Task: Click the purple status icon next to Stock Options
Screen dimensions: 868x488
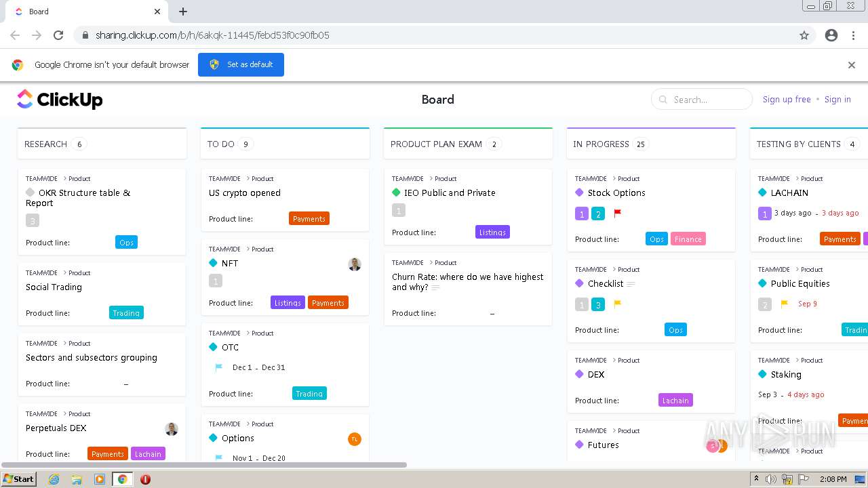Action: [x=579, y=192]
